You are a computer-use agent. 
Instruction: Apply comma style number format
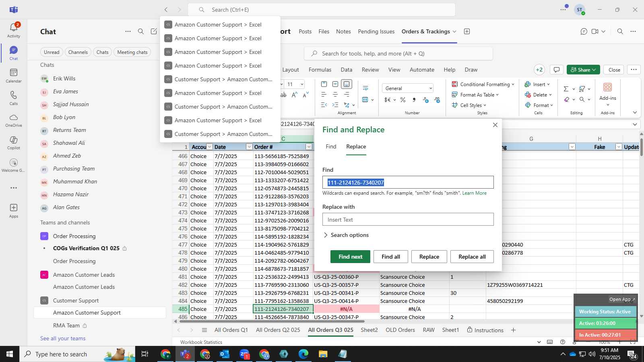(x=414, y=100)
